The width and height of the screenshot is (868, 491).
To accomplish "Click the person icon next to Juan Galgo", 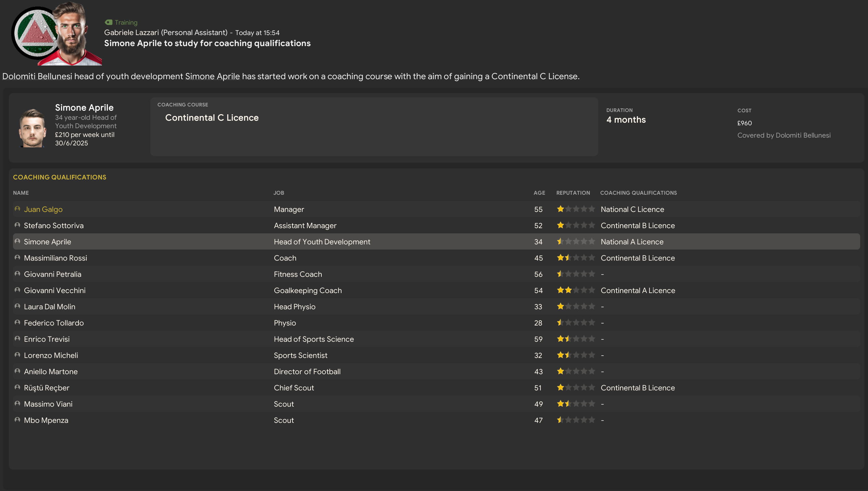I will tap(17, 209).
